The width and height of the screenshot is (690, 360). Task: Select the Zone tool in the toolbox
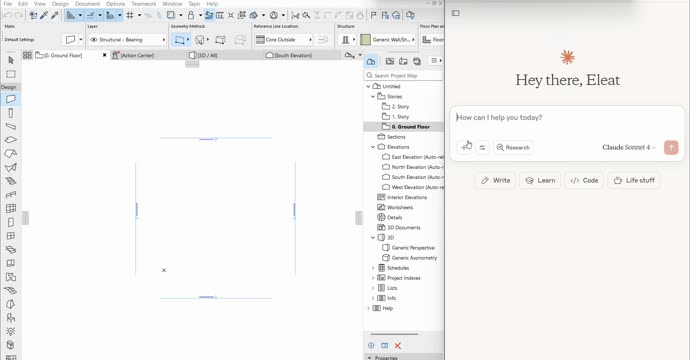11,277
